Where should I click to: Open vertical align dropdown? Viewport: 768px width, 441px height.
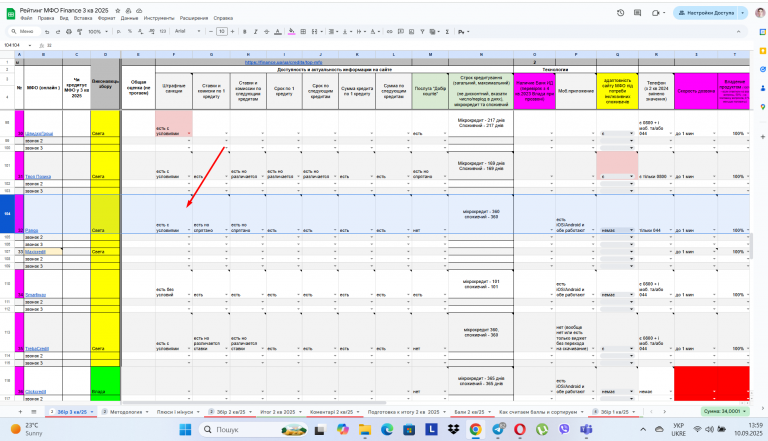[346, 31]
